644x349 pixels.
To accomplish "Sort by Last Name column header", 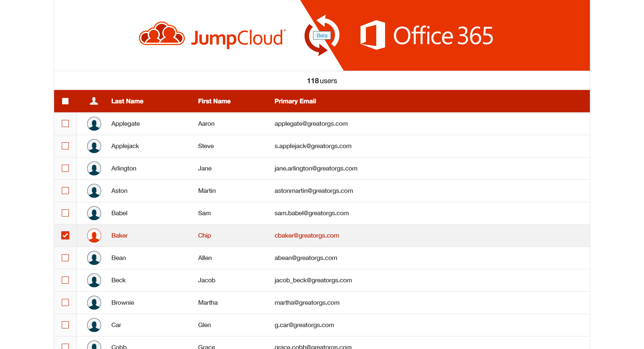I will pos(127,101).
